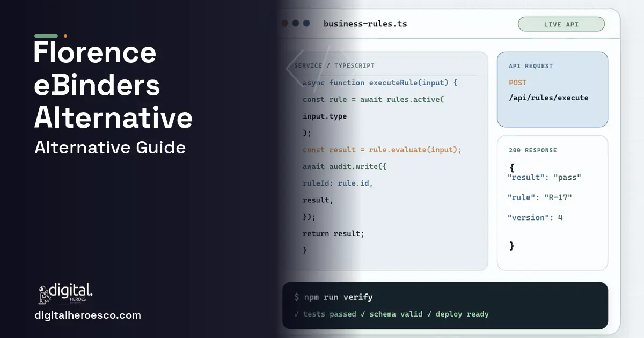Click the input.type code line
This screenshot has width=644, height=338.
(325, 116)
